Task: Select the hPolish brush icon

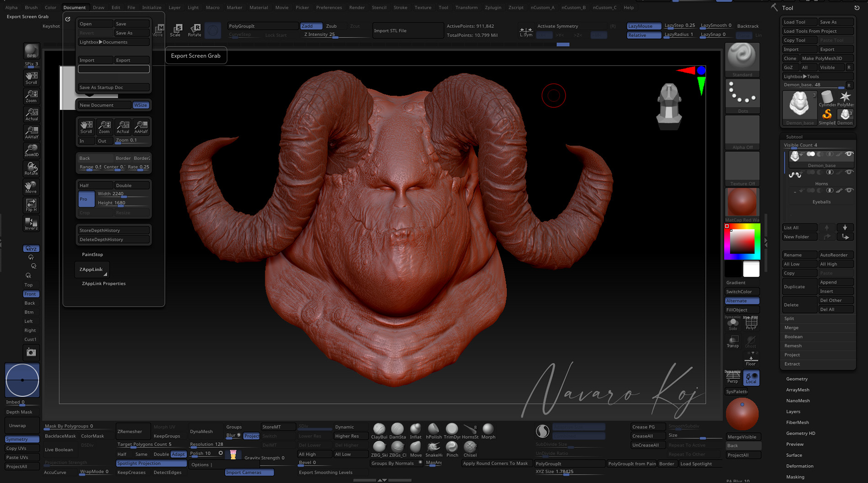Action: pos(434,431)
